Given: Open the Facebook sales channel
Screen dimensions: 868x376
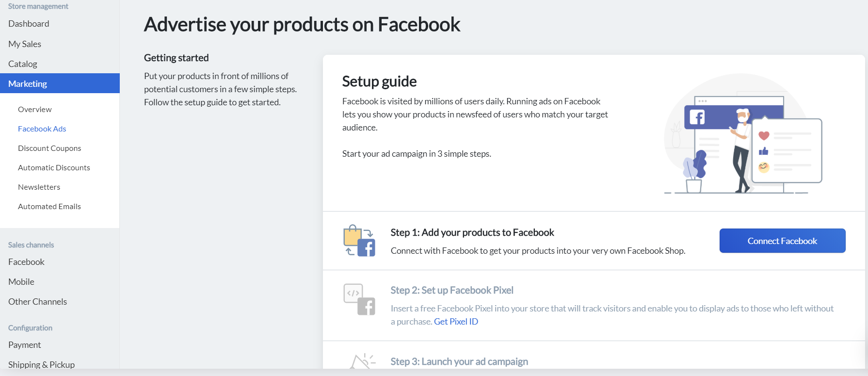Looking at the screenshot, I should [26, 262].
